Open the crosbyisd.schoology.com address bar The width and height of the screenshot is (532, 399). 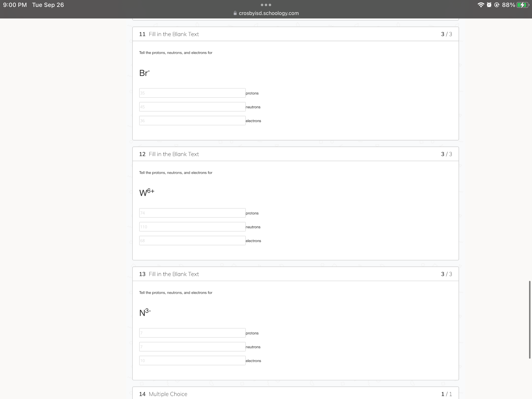pyautogui.click(x=266, y=13)
